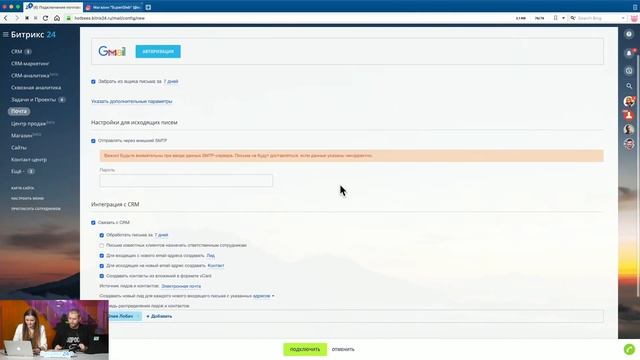Click 'Карта сайта' sidebar link
The image size is (640, 360).
tap(23, 188)
